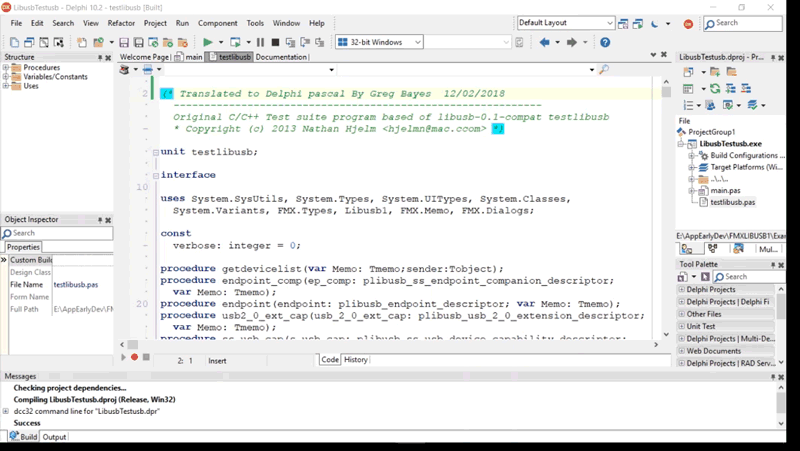Image resolution: width=800 pixels, height=451 pixels.
Task: Click the Run Without Debugging icon
Action: click(235, 42)
